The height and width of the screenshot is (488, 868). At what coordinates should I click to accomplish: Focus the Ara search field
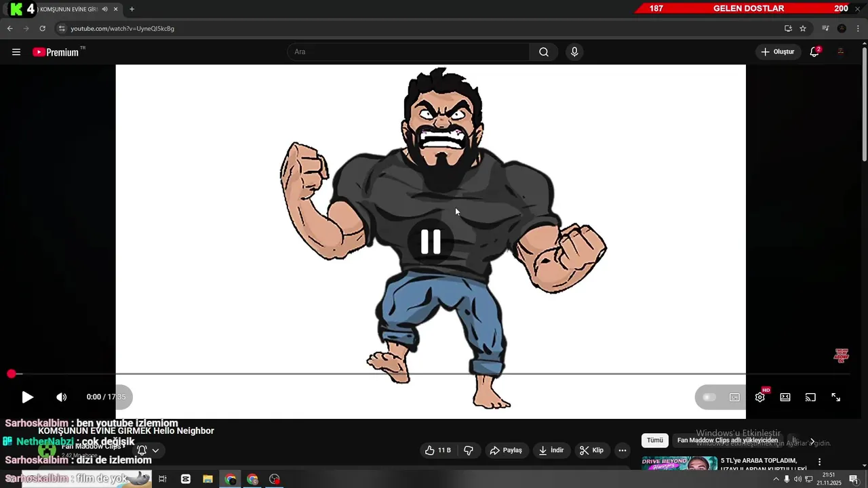tap(408, 52)
